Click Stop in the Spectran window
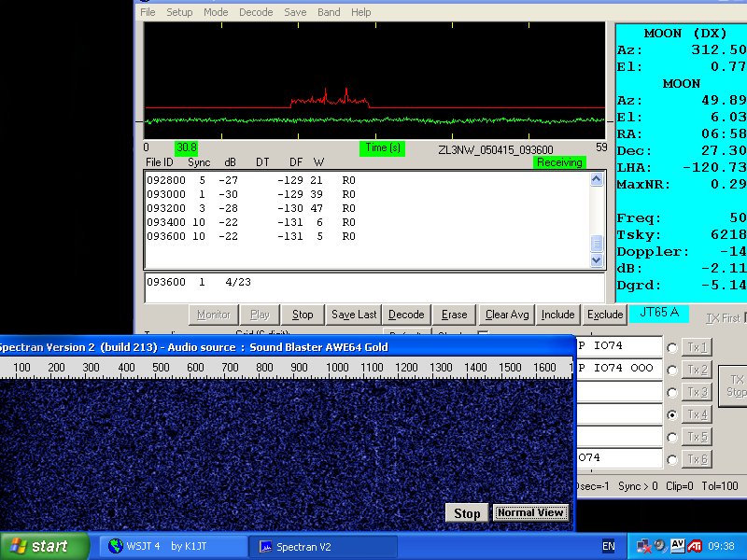Image resolution: width=747 pixels, height=560 pixels. tap(467, 513)
